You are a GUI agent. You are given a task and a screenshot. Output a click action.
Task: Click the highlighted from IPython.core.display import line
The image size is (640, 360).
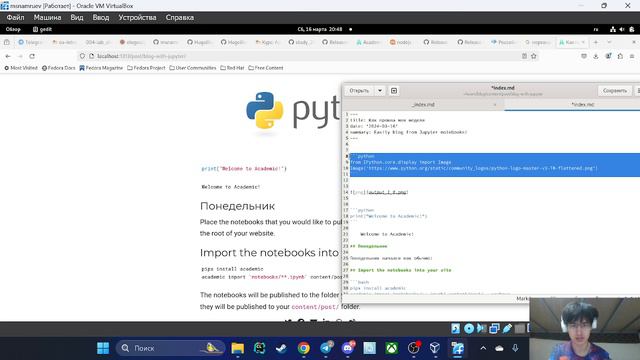tap(400, 162)
